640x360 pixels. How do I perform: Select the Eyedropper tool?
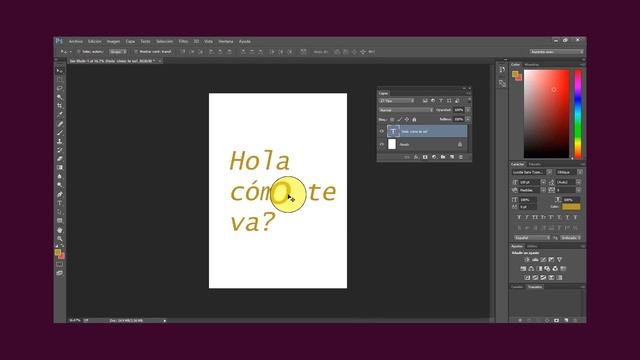[60, 115]
